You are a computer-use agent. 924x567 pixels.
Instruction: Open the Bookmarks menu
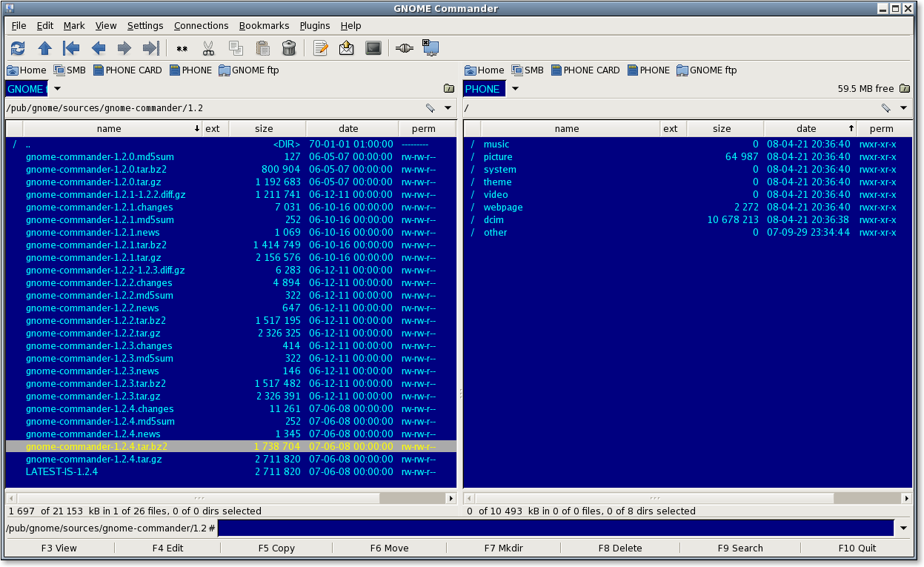(264, 26)
